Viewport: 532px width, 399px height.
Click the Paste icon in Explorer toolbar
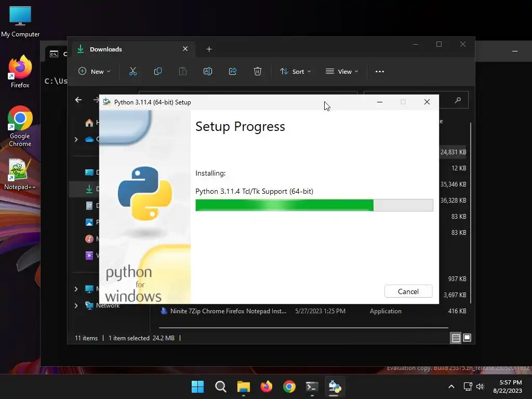pyautogui.click(x=183, y=72)
